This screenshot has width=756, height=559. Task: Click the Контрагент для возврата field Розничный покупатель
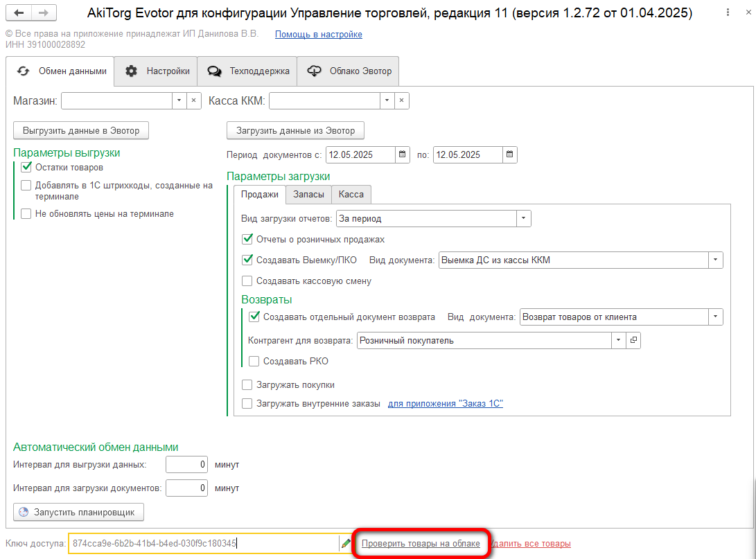point(484,340)
